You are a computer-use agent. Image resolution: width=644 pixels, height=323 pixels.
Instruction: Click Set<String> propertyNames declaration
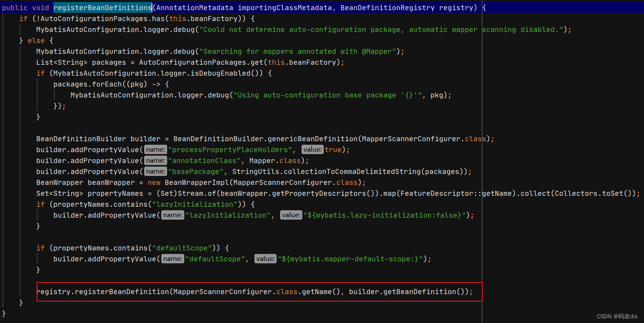coord(90,193)
